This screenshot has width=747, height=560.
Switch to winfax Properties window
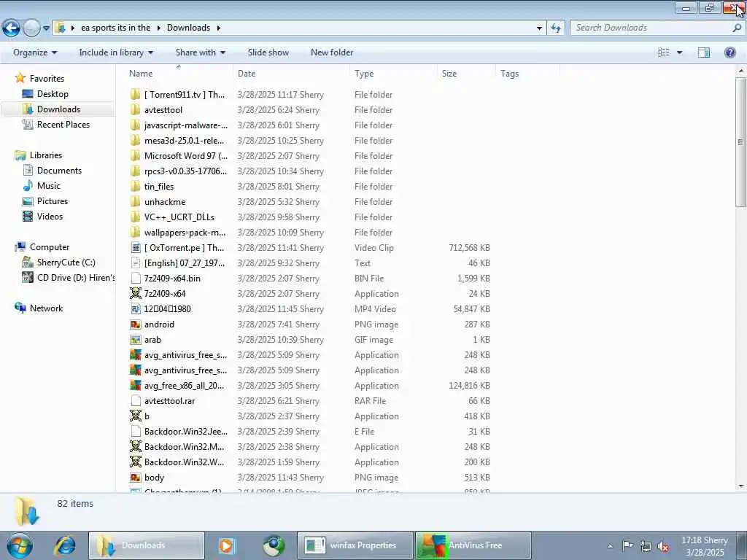pyautogui.click(x=355, y=545)
